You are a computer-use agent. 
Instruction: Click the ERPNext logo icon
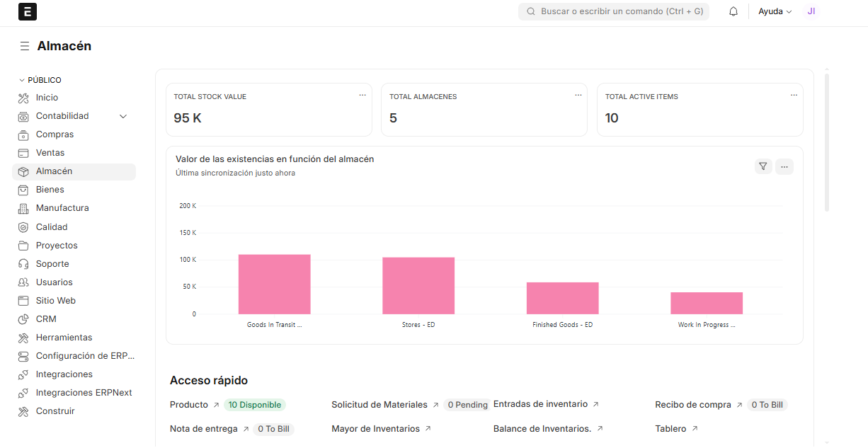pos(28,11)
